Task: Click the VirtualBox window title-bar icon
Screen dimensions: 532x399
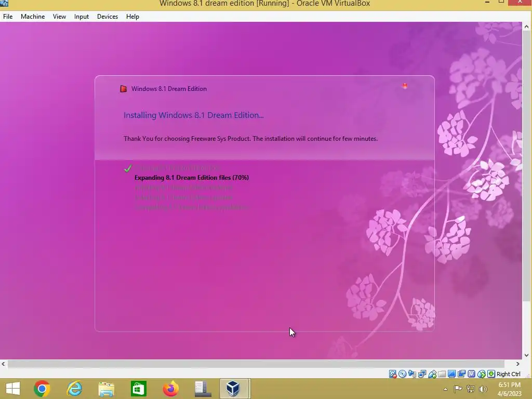Action: (4, 3)
